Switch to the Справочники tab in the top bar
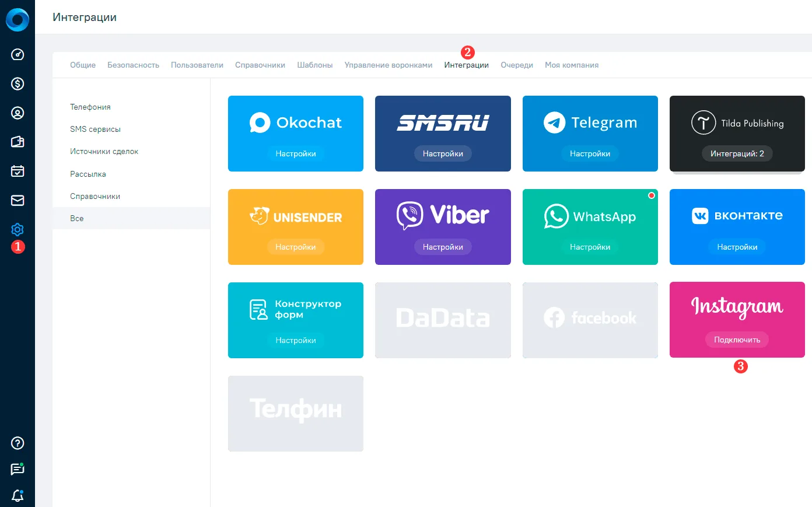Screen dimensions: 812x507 [260, 65]
